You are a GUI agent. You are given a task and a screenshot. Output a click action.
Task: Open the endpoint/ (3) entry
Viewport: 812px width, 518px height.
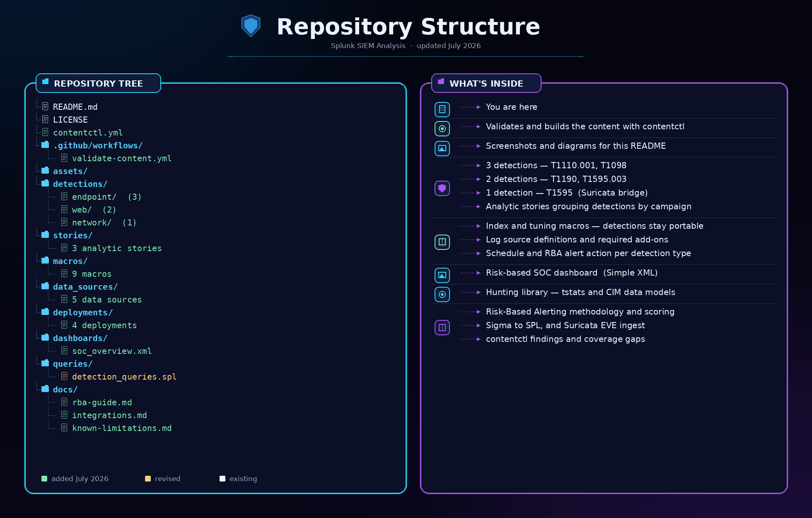click(107, 197)
